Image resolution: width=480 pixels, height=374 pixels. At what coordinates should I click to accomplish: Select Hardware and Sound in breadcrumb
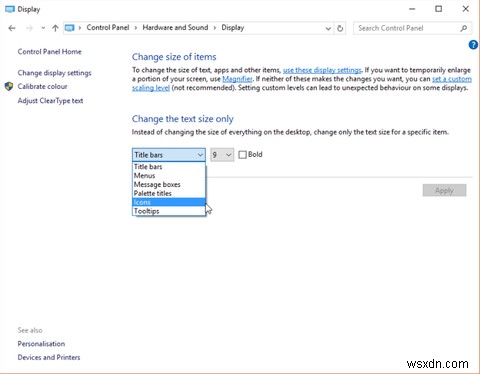pyautogui.click(x=175, y=28)
